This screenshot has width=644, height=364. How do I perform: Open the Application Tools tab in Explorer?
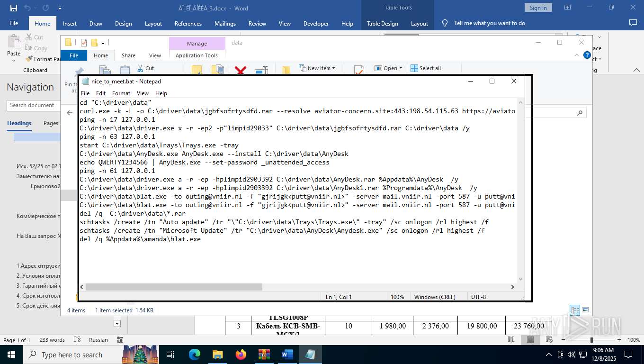[197, 55]
